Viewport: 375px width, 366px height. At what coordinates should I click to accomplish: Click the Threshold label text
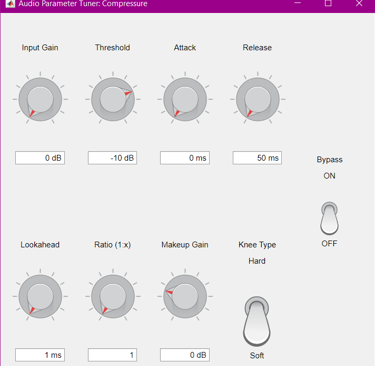113,48
